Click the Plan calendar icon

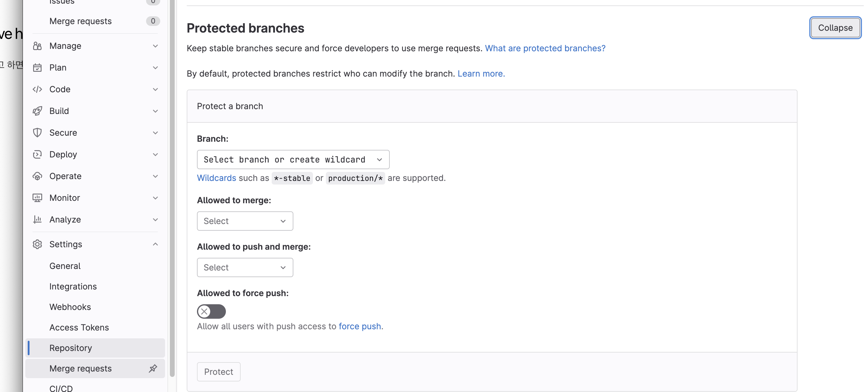click(x=37, y=68)
